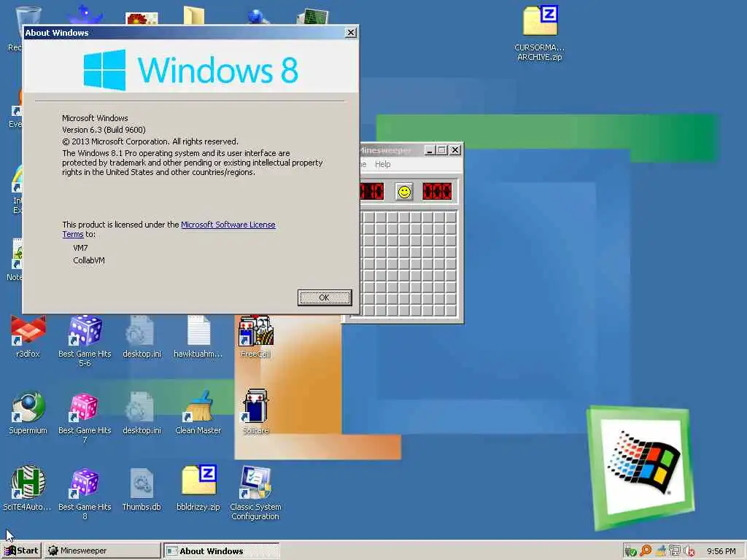Screen dimensions: 747x560
Task: Switch to Minesweeper taskbar button
Action: coord(103,551)
